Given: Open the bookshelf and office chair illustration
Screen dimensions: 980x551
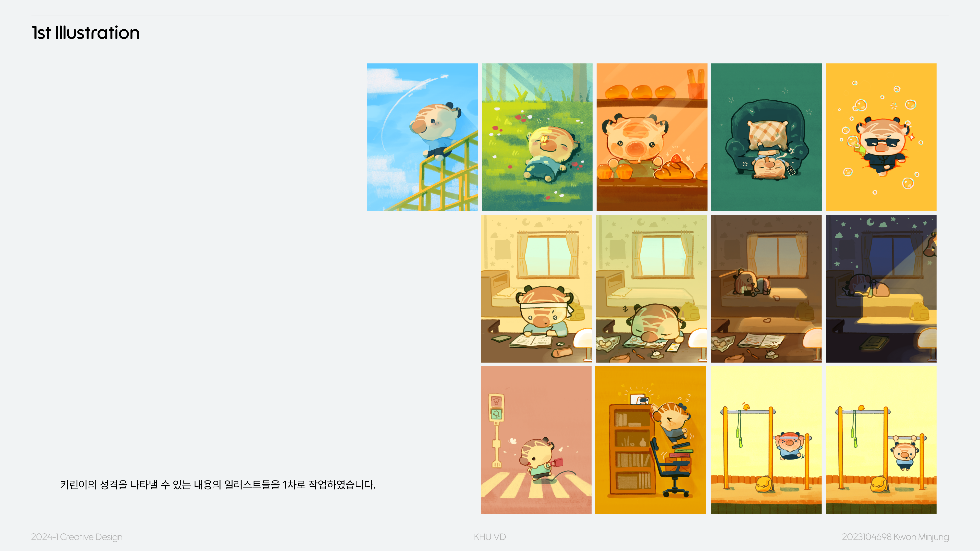Looking at the screenshot, I should (x=650, y=440).
